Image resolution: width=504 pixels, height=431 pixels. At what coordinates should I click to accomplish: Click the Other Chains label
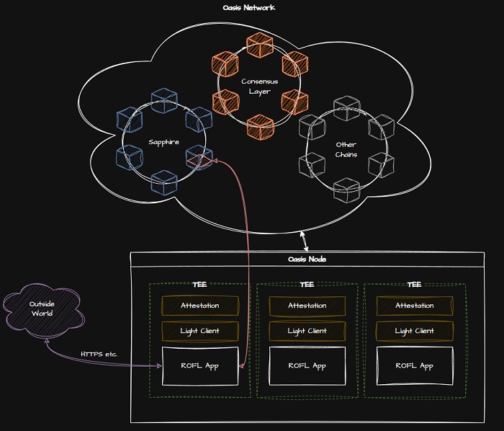point(346,150)
